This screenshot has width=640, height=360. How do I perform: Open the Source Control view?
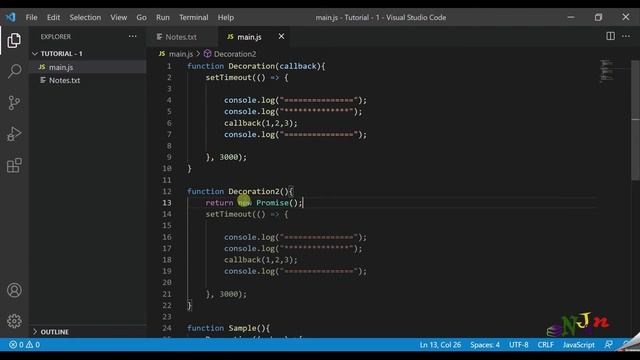tap(14, 102)
